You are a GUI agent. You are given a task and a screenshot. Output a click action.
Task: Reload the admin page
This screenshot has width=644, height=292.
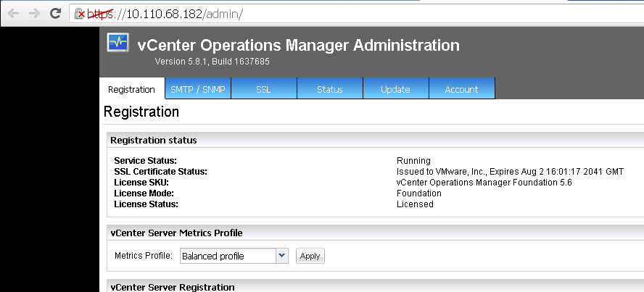(x=55, y=14)
